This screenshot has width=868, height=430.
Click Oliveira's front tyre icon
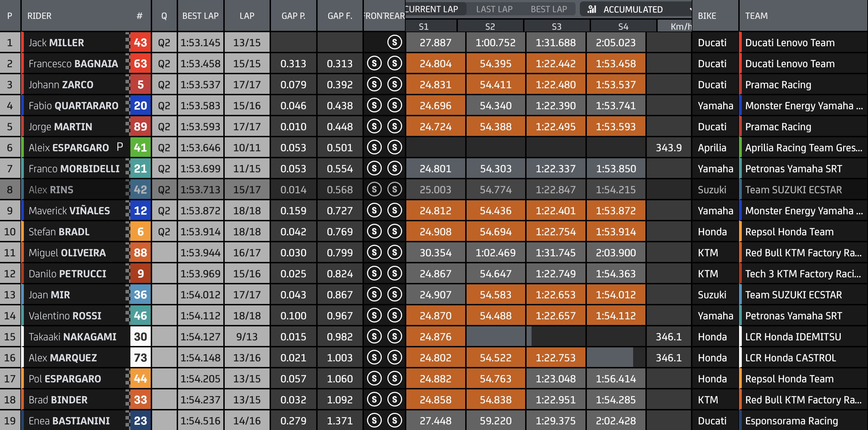(x=374, y=252)
